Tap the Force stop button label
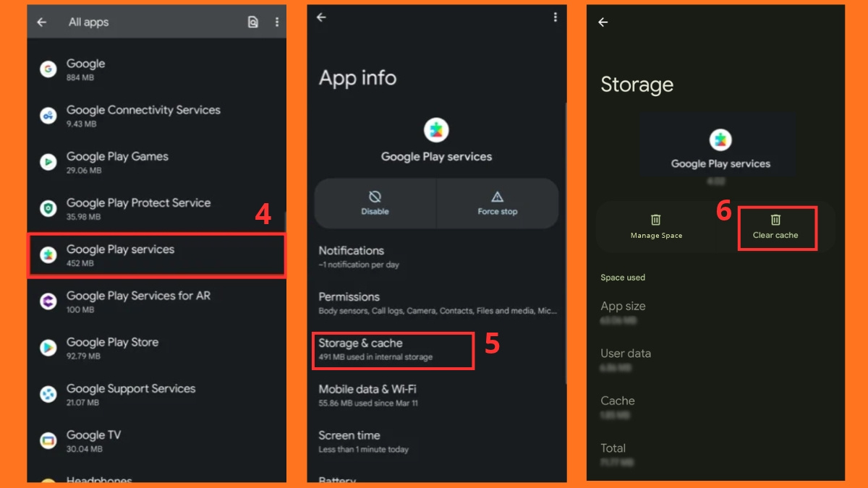Viewport: 868px width, 488px height. [498, 212]
